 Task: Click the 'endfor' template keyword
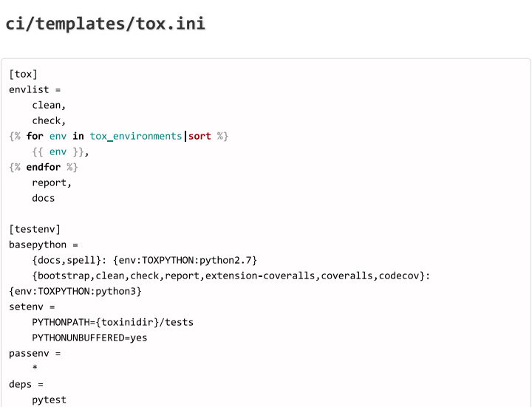[x=44, y=167]
